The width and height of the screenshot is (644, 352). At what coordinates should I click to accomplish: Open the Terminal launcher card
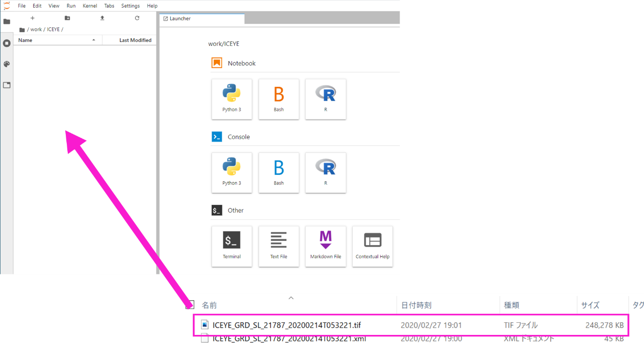click(x=232, y=246)
